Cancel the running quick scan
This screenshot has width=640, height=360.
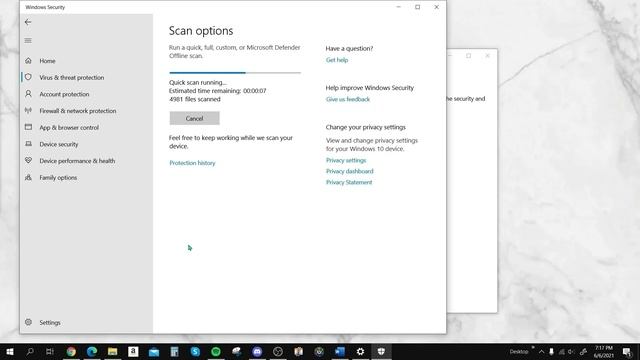194,118
